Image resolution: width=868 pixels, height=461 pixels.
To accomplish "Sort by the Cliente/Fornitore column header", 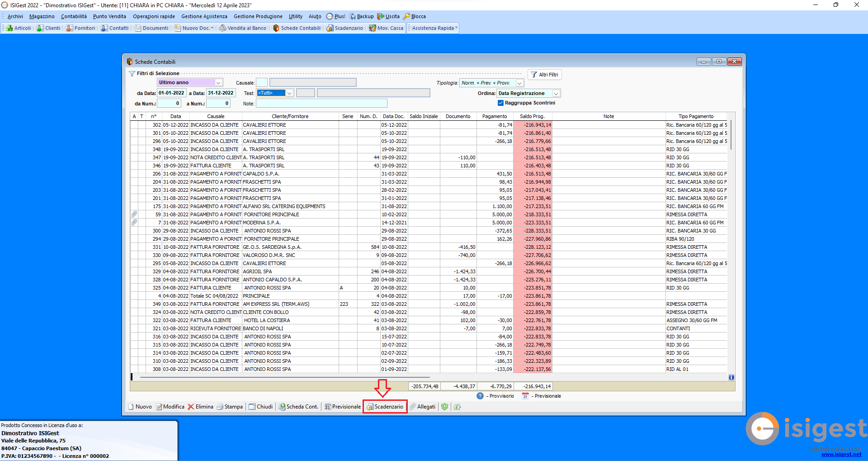I will pos(290,116).
